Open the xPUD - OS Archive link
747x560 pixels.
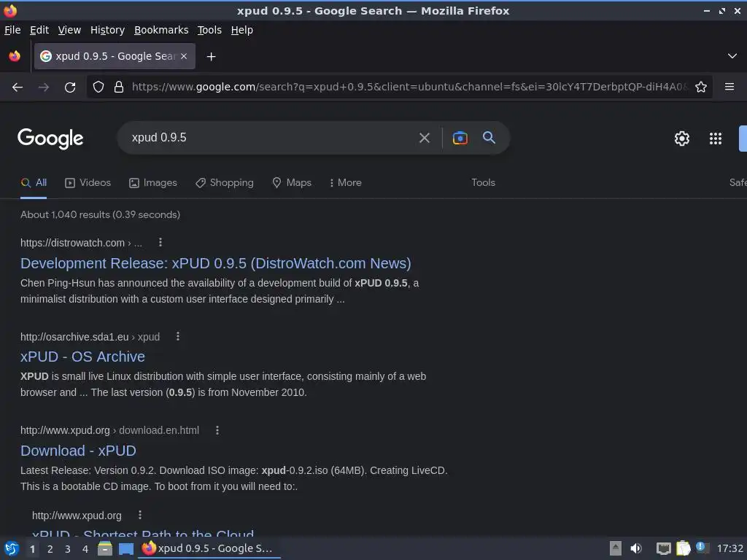pos(82,357)
